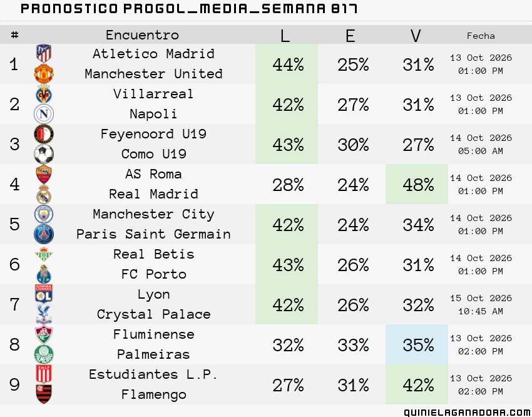Viewport: 532px width, 417px height.
Task: Click the Flamengo striped crest
Action: pyautogui.click(x=44, y=394)
